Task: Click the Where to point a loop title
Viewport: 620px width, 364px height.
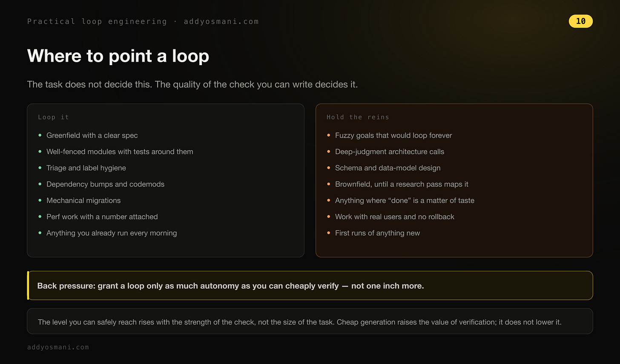Action: pyautogui.click(x=118, y=56)
